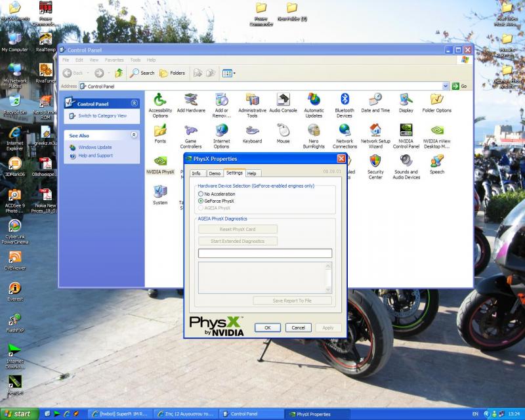Viewport: 525px width, 420px height.
Task: Click Folders toolbar button
Action: point(172,73)
